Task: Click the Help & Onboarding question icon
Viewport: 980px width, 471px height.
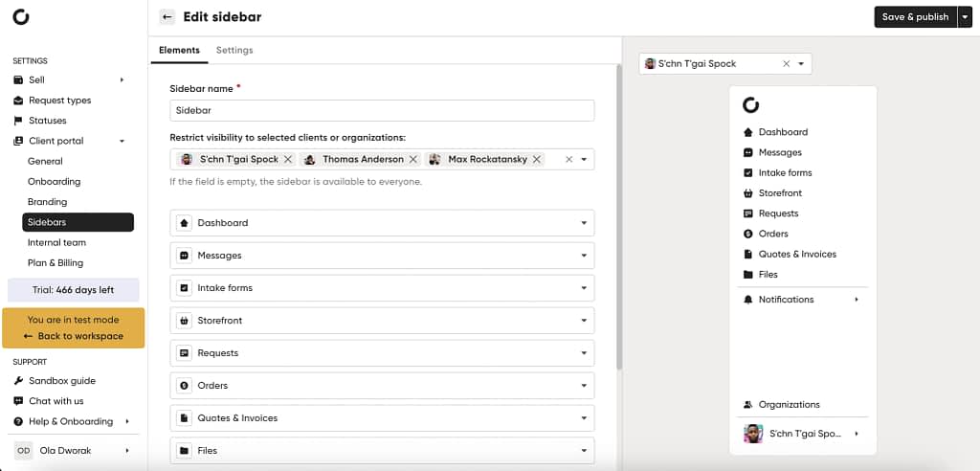Action: [18, 421]
